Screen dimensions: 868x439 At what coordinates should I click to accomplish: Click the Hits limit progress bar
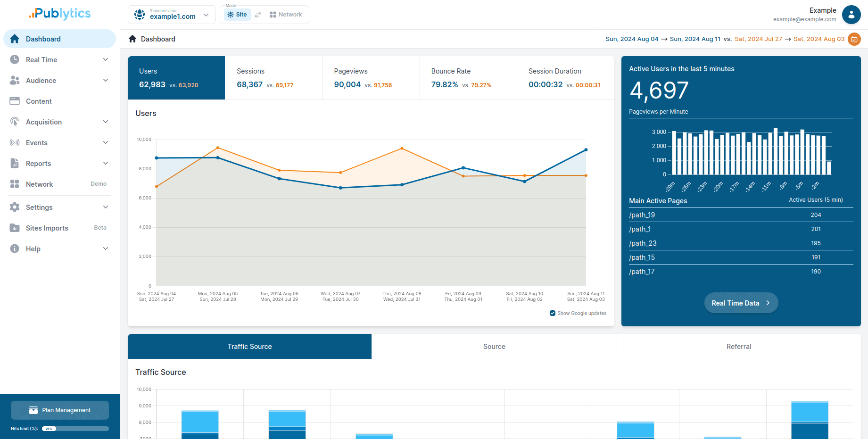pyautogui.click(x=75, y=429)
